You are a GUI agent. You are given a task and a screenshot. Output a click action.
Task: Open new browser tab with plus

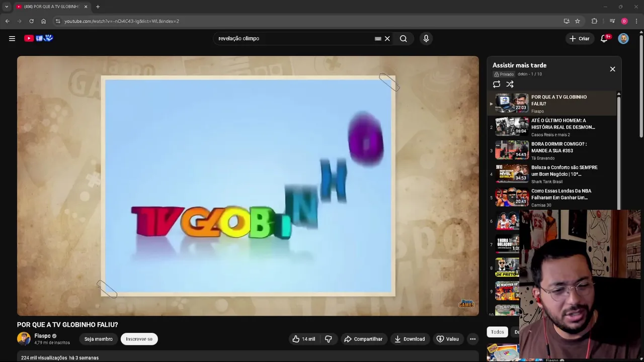(x=98, y=7)
